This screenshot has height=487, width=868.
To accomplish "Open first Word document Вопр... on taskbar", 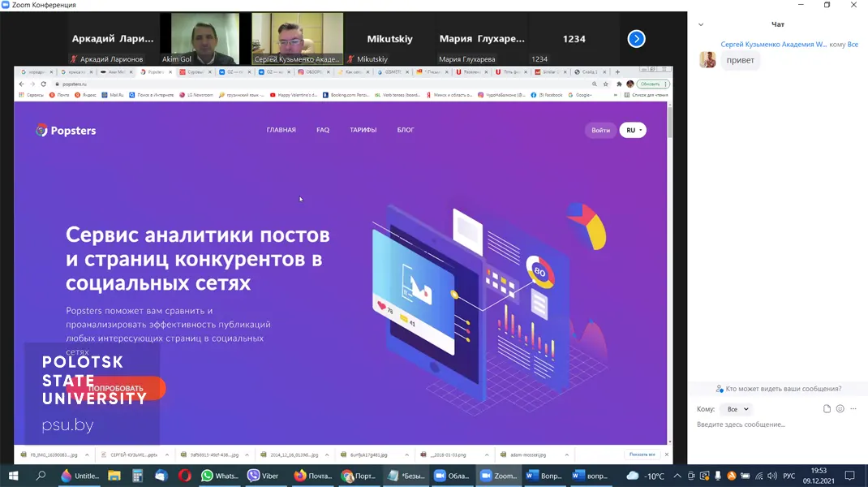I will pyautogui.click(x=544, y=476).
